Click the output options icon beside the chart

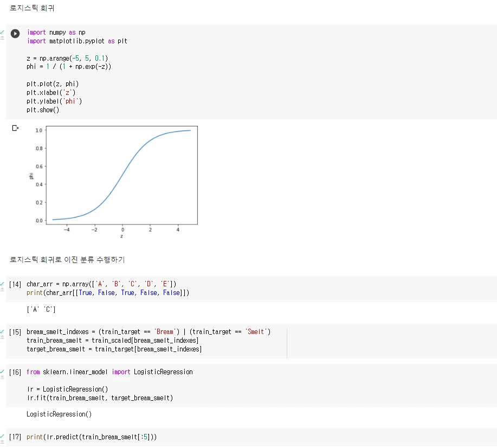15,128
